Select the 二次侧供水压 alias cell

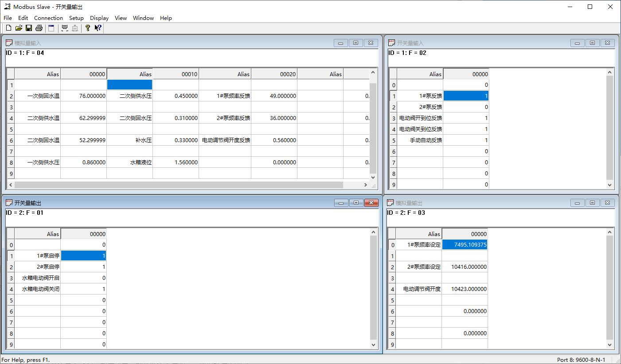(x=129, y=96)
